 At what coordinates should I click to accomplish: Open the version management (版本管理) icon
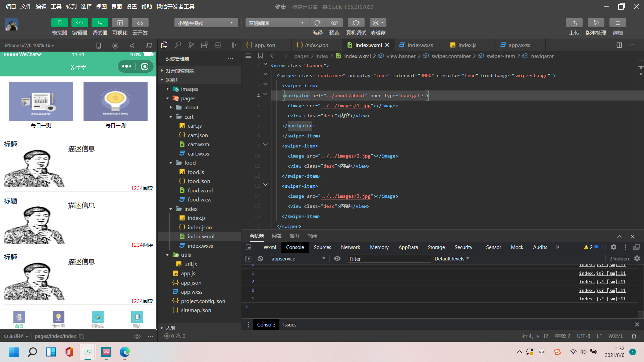point(596,23)
